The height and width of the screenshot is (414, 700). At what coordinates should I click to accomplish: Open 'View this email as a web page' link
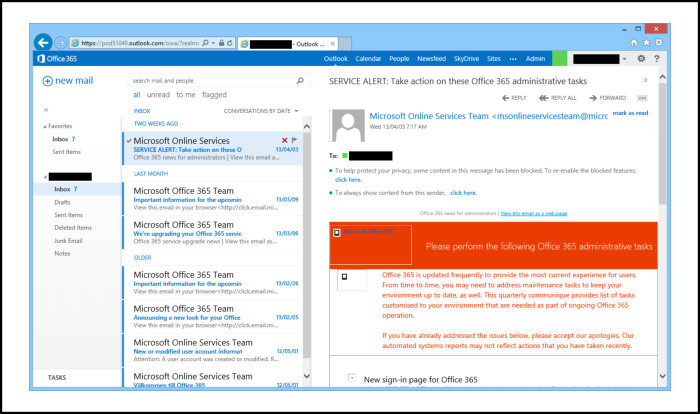(x=534, y=213)
